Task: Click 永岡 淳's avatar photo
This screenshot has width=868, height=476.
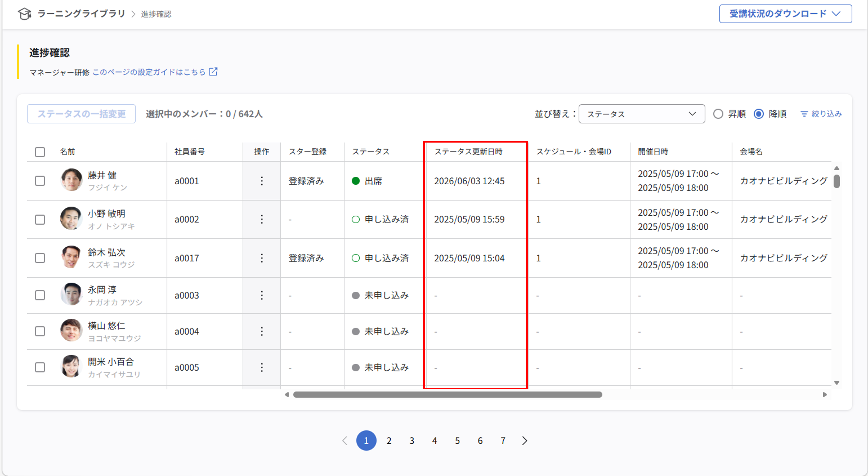Action: point(71,294)
